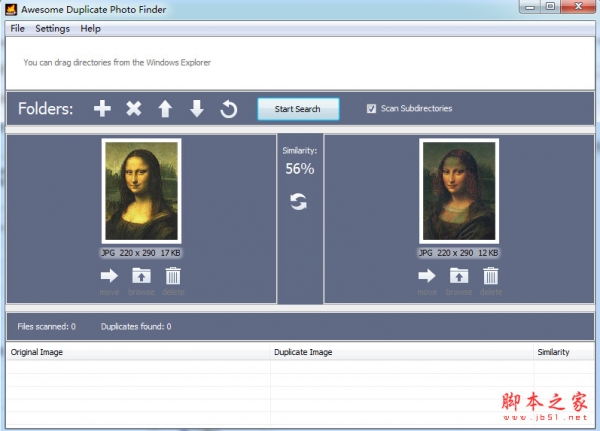Image resolution: width=600 pixels, height=431 pixels.
Task: Click the app logo icon in the title bar
Action: (11, 9)
